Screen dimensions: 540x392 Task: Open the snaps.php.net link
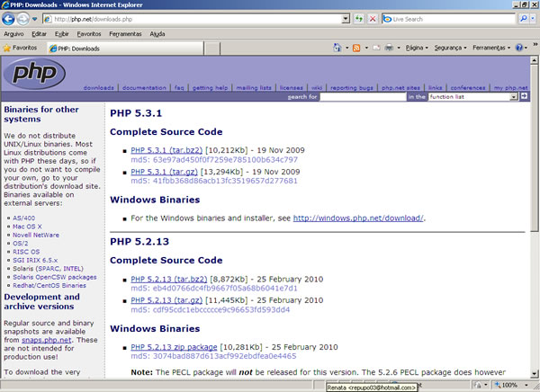[47, 340]
